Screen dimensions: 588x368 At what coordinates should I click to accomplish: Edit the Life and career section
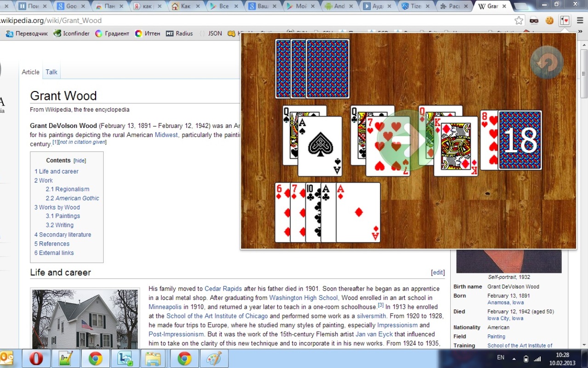[438, 272]
